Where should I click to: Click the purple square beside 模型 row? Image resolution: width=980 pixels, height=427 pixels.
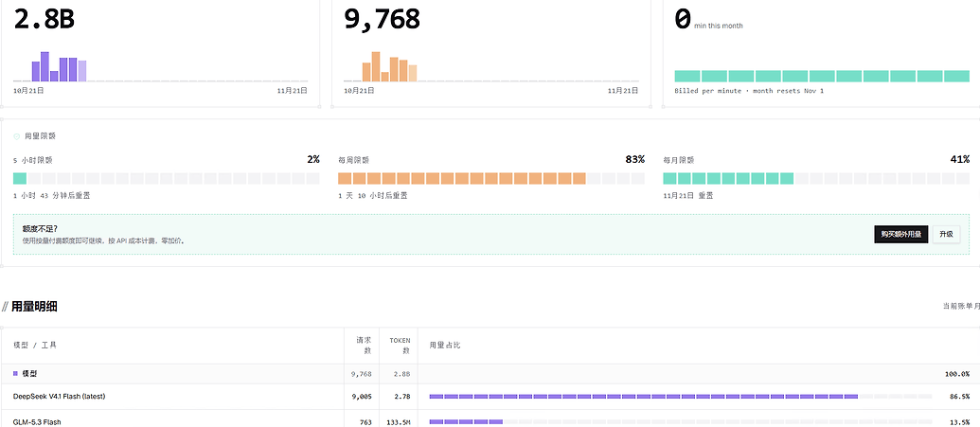[x=16, y=374]
